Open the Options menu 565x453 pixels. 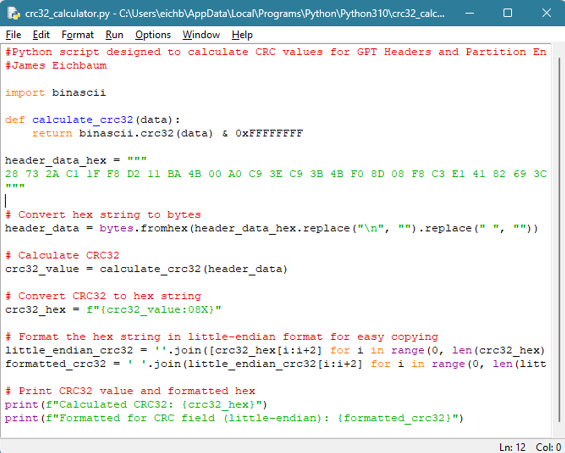[153, 35]
